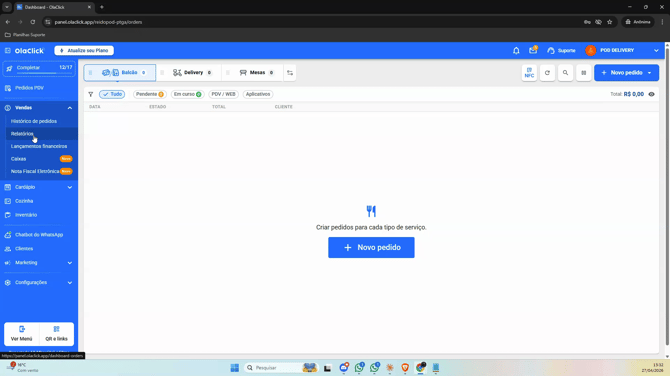Open the messages envelope icon
The width and height of the screenshot is (670, 376).
tap(533, 50)
